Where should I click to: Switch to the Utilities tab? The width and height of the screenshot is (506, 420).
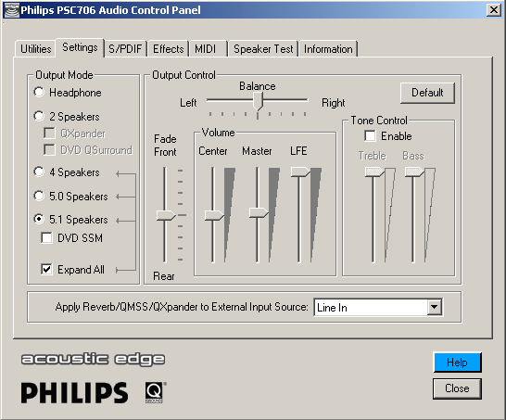click(x=35, y=49)
